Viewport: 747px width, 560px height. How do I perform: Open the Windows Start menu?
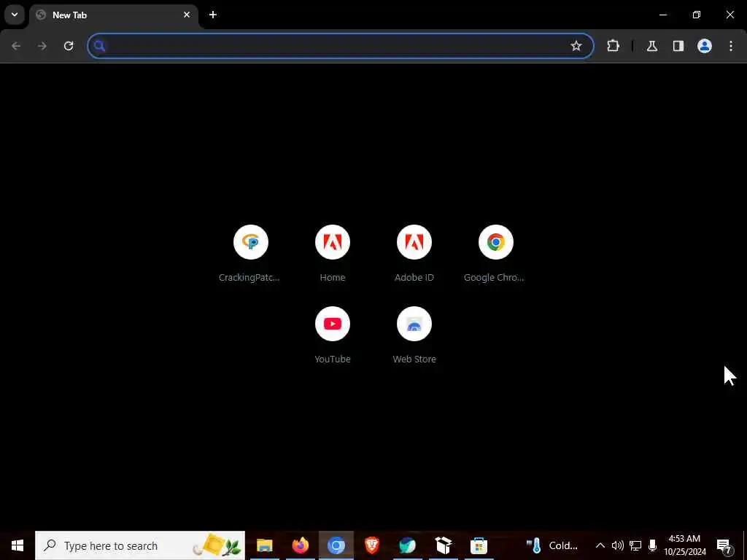coord(18,545)
